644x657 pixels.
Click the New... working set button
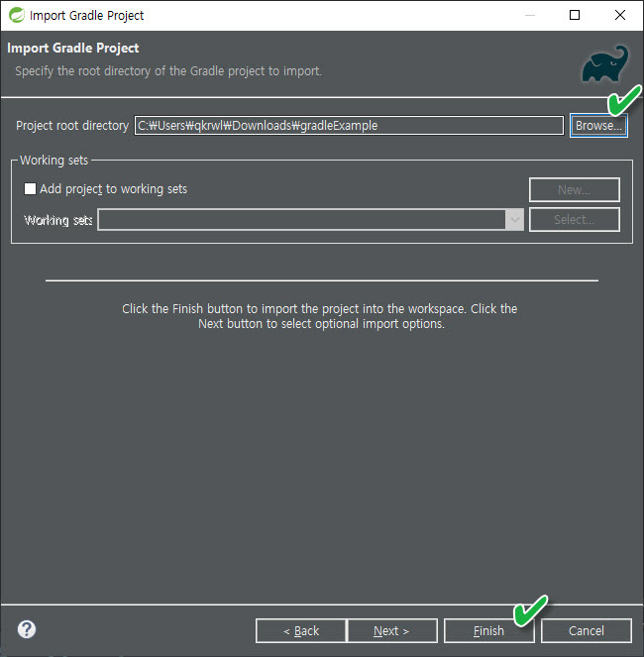575,190
